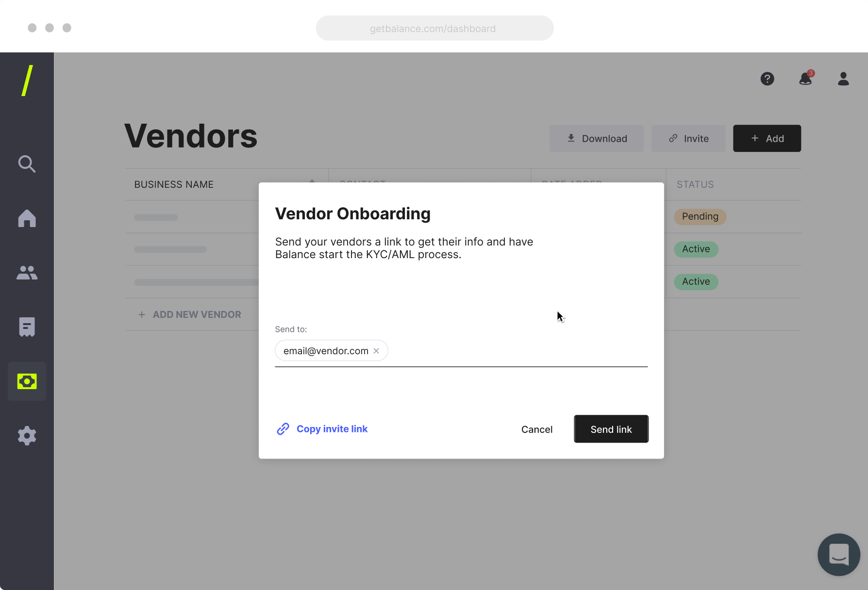Click the last Active status badge
868x590 pixels.
point(696,281)
